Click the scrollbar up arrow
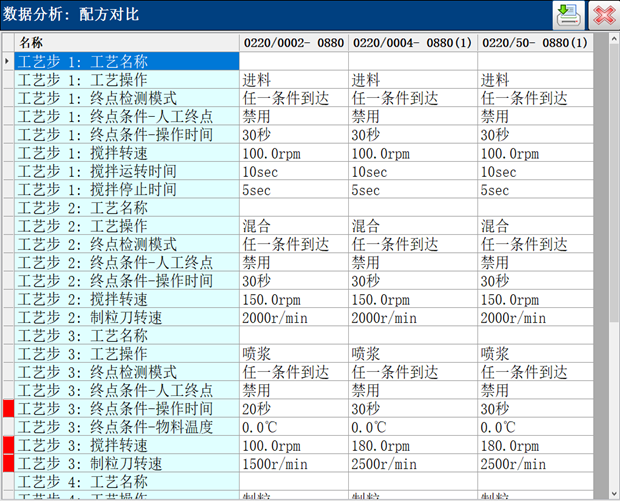Screen dimensions: 620x501 [614, 39]
